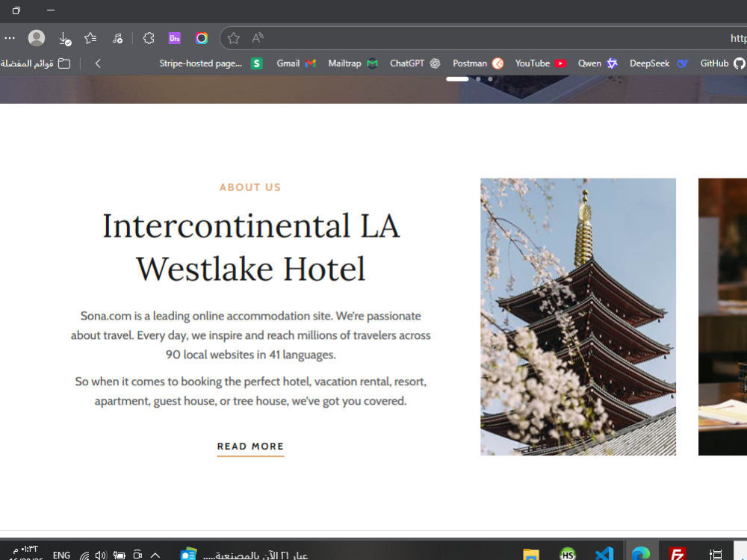Open the browser profile avatar
Image resolution: width=747 pixels, height=560 pixels.
tap(36, 38)
